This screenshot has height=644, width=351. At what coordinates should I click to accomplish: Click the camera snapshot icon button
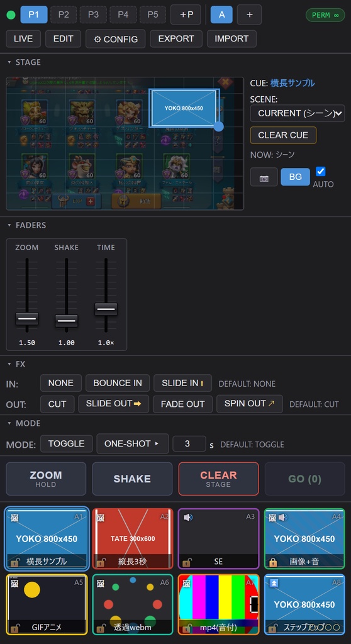[264, 177]
